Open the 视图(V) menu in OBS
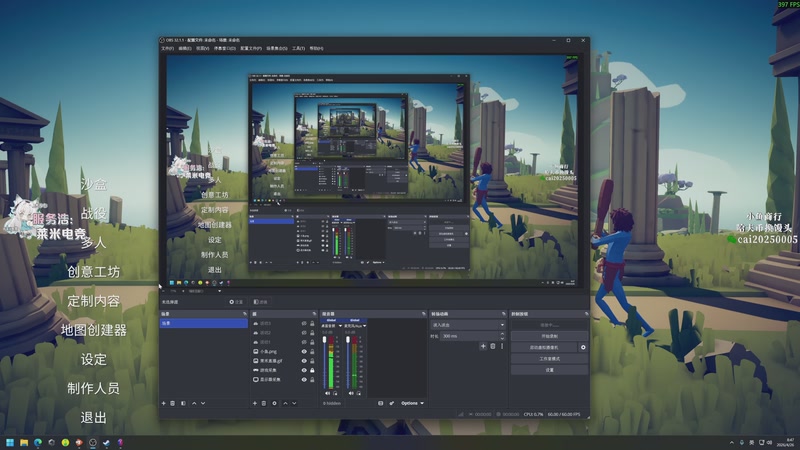 pos(203,48)
